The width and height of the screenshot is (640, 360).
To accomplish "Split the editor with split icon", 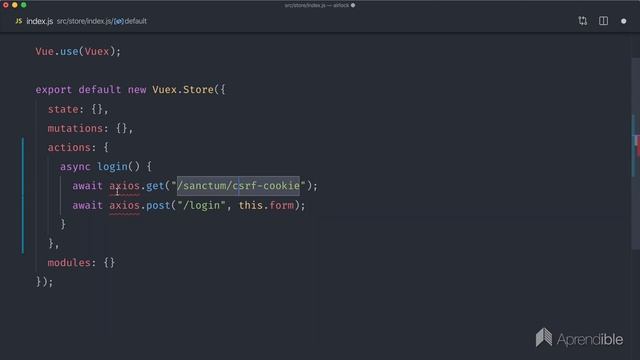I will [x=603, y=21].
